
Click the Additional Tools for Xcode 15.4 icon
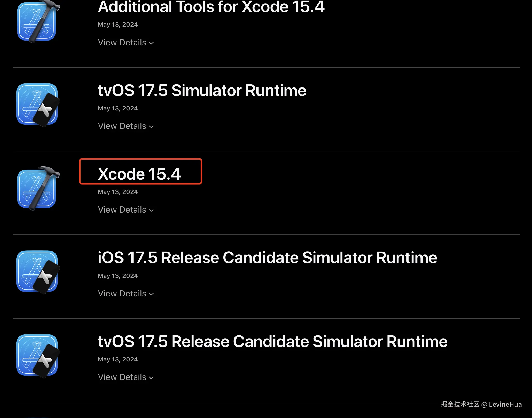point(37,22)
